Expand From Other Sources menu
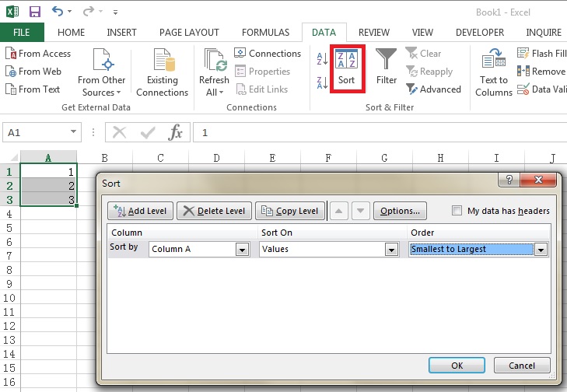The width and height of the screenshot is (567, 392). pyautogui.click(x=101, y=72)
